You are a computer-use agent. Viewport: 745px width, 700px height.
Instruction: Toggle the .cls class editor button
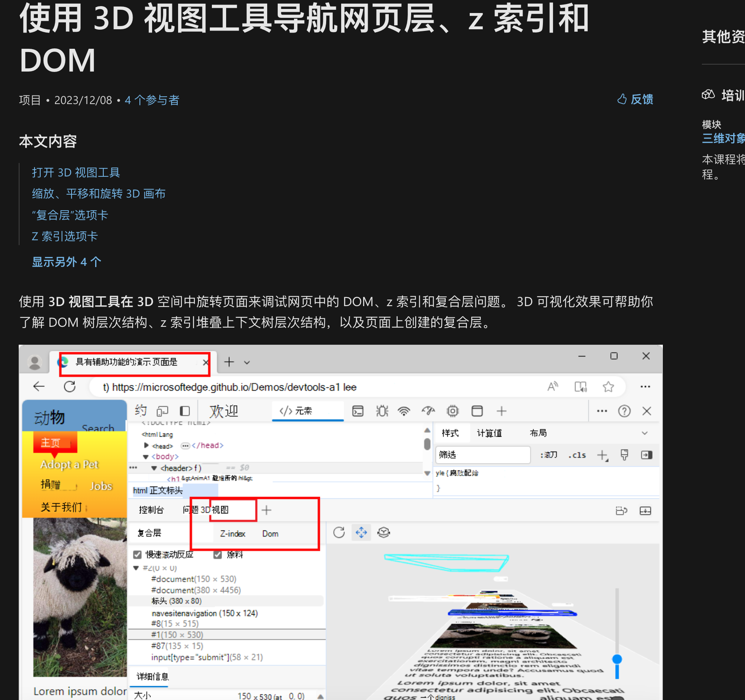[577, 455]
